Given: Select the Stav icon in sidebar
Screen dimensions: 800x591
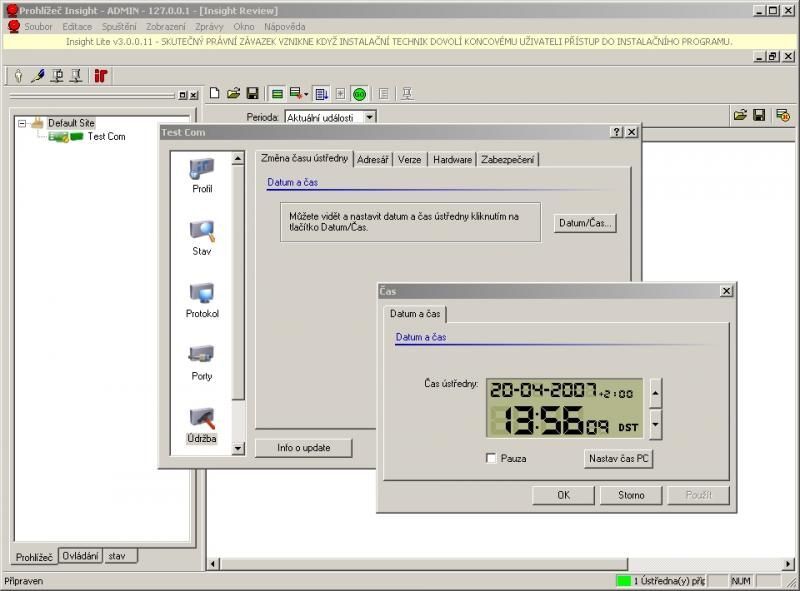Looking at the screenshot, I should point(202,232).
